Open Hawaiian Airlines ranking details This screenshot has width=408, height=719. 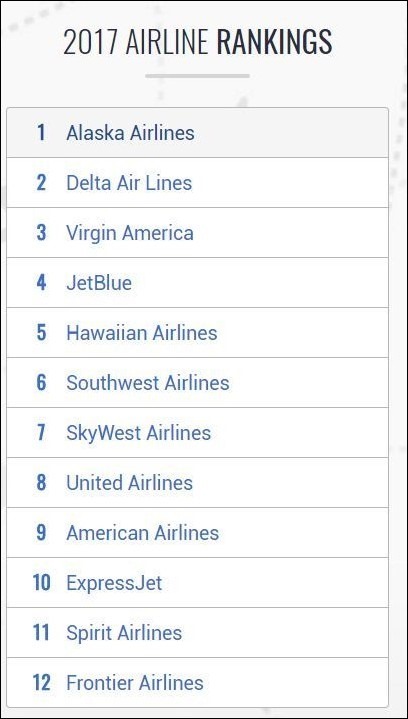point(142,333)
